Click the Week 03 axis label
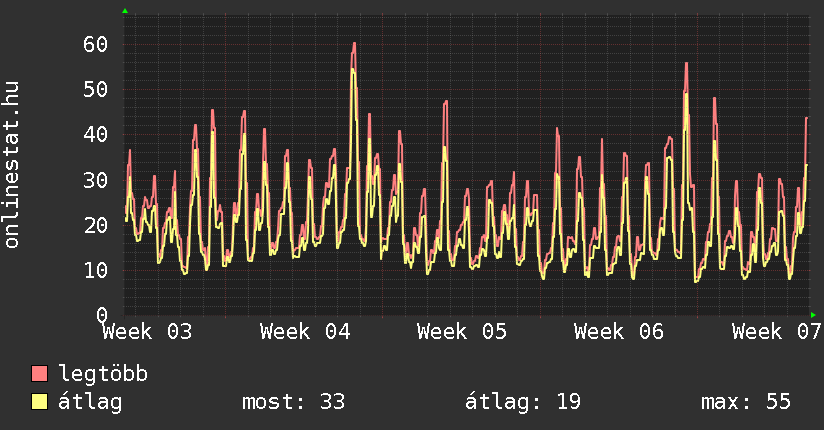824x430 pixels. tap(147, 331)
